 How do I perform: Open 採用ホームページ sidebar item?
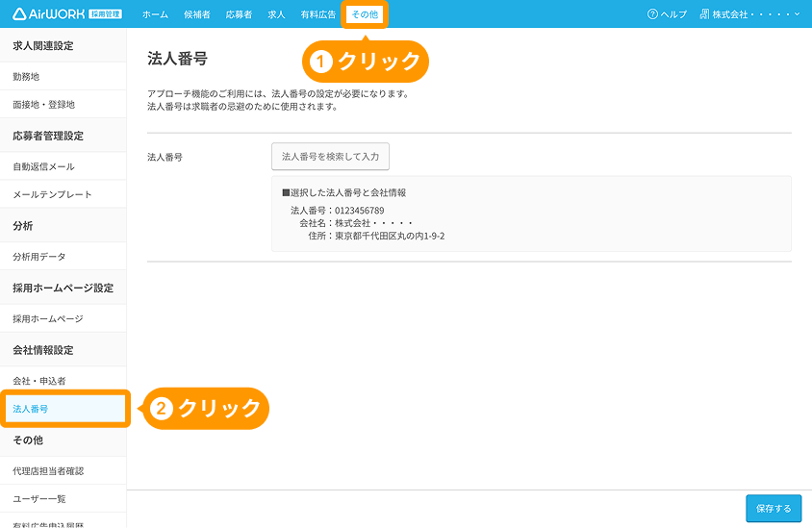(63, 319)
